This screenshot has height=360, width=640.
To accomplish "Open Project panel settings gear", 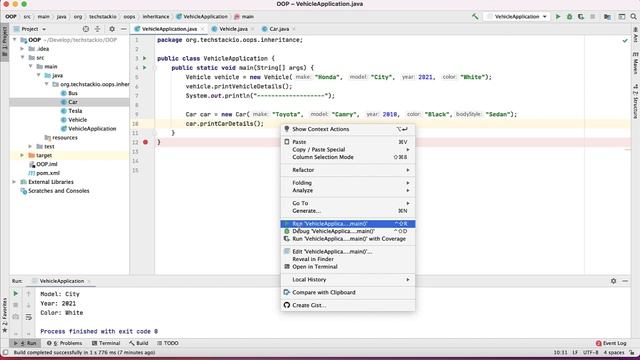I will point(112,29).
